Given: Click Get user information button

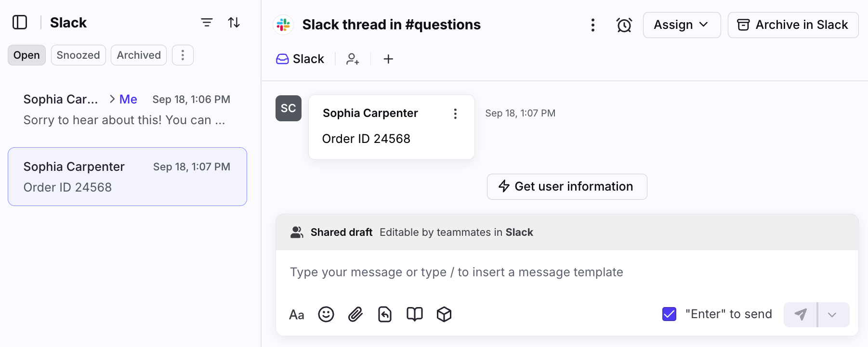Looking at the screenshot, I should pos(566,187).
